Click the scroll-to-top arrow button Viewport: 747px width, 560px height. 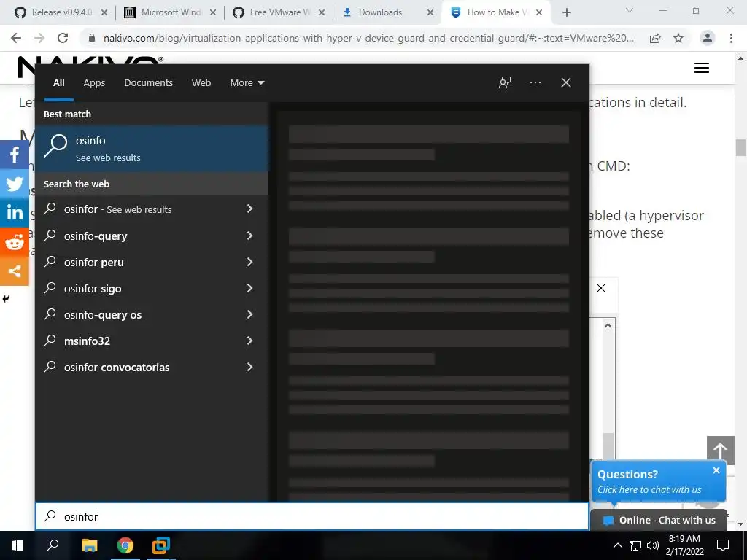pos(720,450)
